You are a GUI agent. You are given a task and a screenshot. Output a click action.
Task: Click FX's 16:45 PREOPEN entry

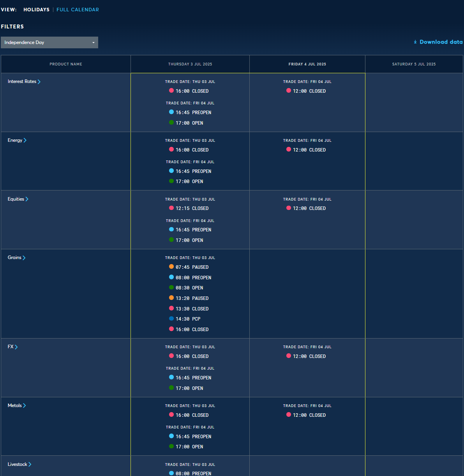(190, 377)
